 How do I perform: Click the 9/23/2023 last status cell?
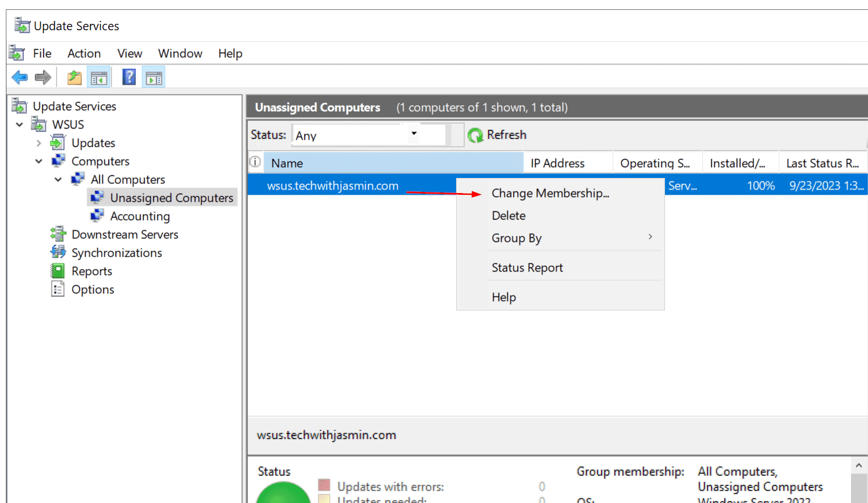click(826, 186)
